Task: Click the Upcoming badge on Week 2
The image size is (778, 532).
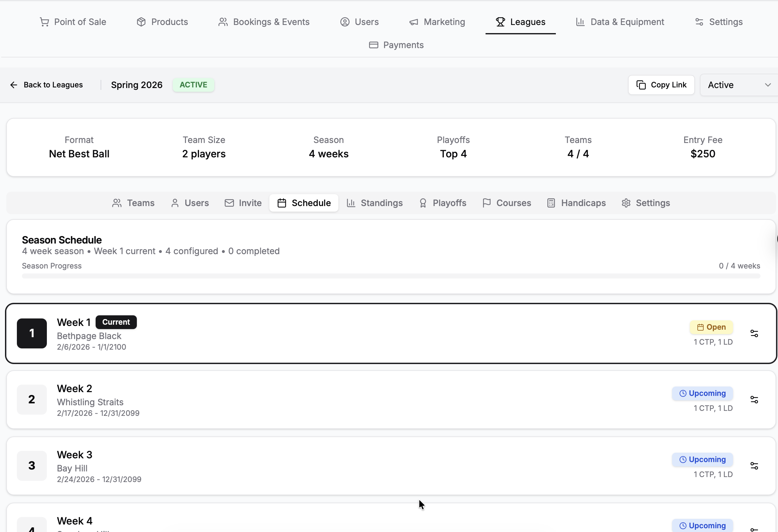Action: [702, 393]
